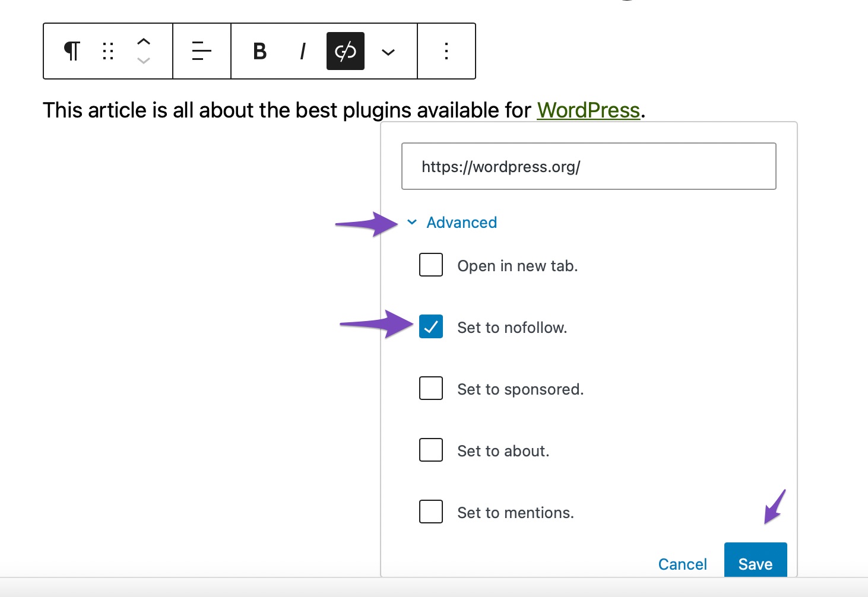This screenshot has height=597, width=868.
Task: Click the unlink icon in toolbar
Action: pos(346,51)
